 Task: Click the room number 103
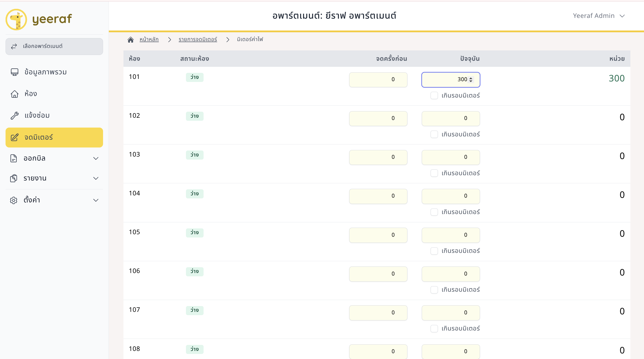(x=134, y=154)
